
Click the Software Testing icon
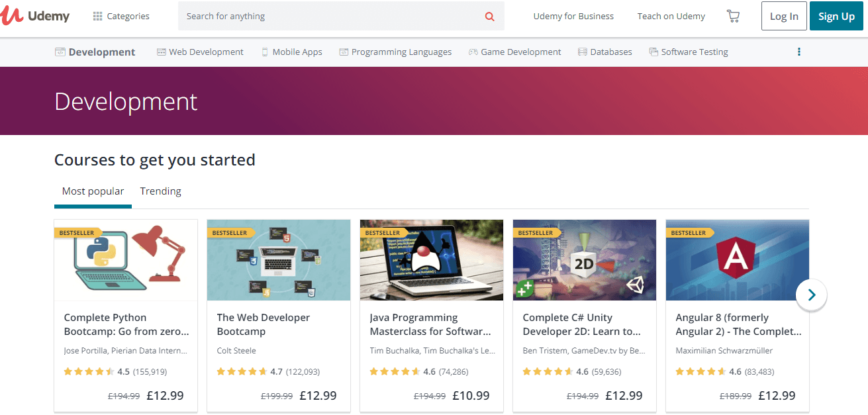tap(653, 52)
